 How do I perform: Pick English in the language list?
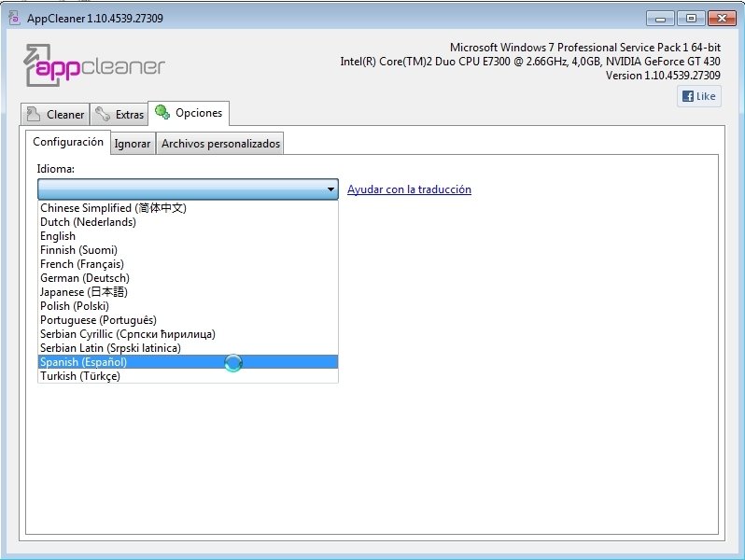[x=188, y=236]
